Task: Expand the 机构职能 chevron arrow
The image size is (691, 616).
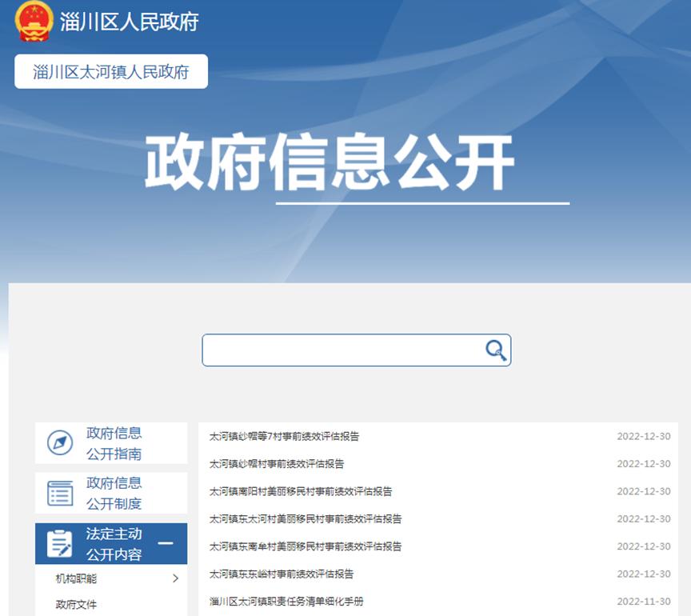Action: 175,578
